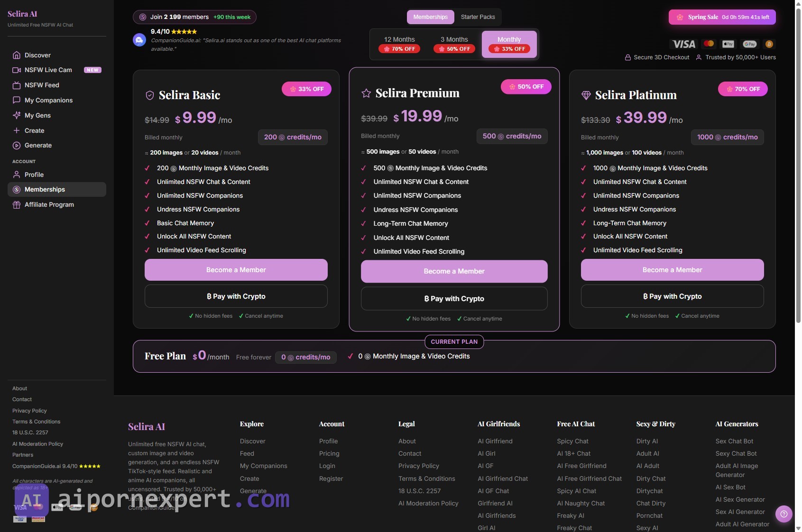Open Affiliate Program gift icon
This screenshot has width=802, height=532.
coord(17,205)
